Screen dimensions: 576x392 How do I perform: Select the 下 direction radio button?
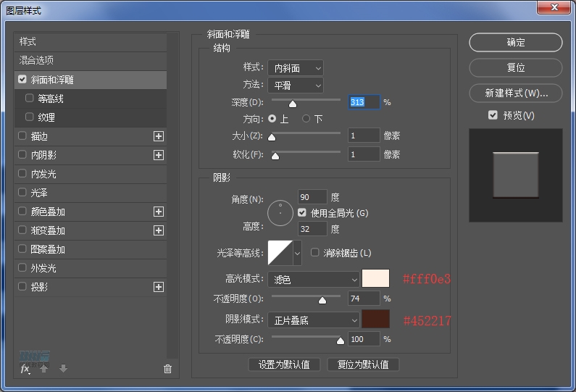pyautogui.click(x=306, y=118)
